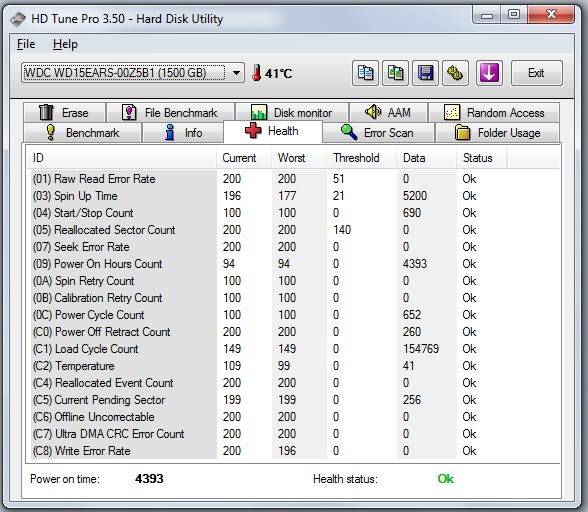This screenshot has height=512, width=588.
Task: Switch to the Info tab
Action: (x=183, y=133)
